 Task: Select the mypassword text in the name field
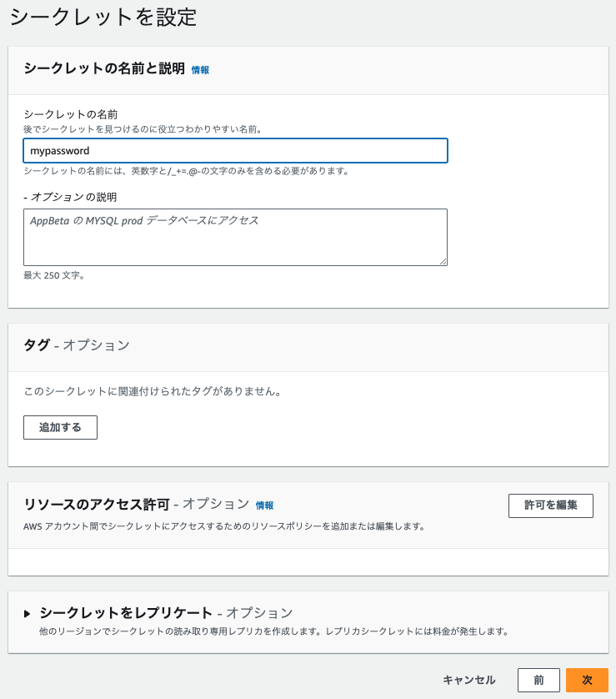(x=54, y=152)
